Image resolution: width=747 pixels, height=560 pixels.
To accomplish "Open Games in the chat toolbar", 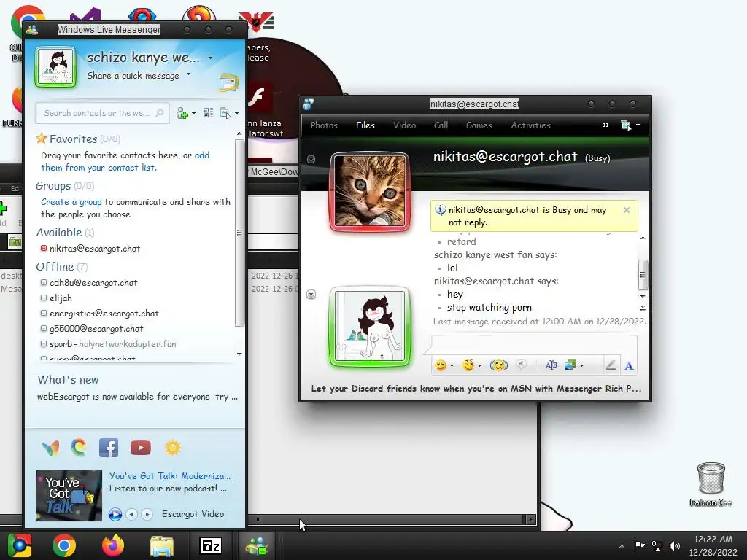I will coord(479,125).
